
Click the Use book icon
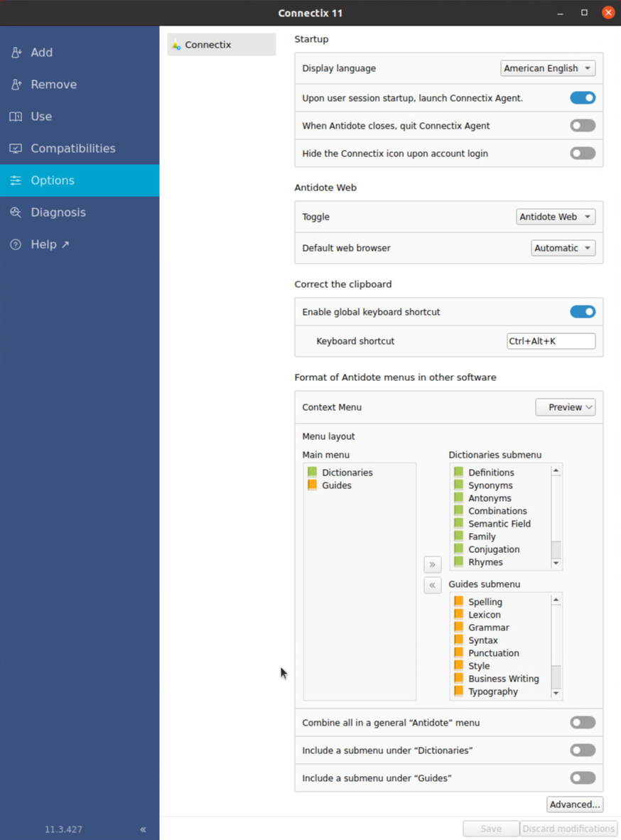point(16,117)
